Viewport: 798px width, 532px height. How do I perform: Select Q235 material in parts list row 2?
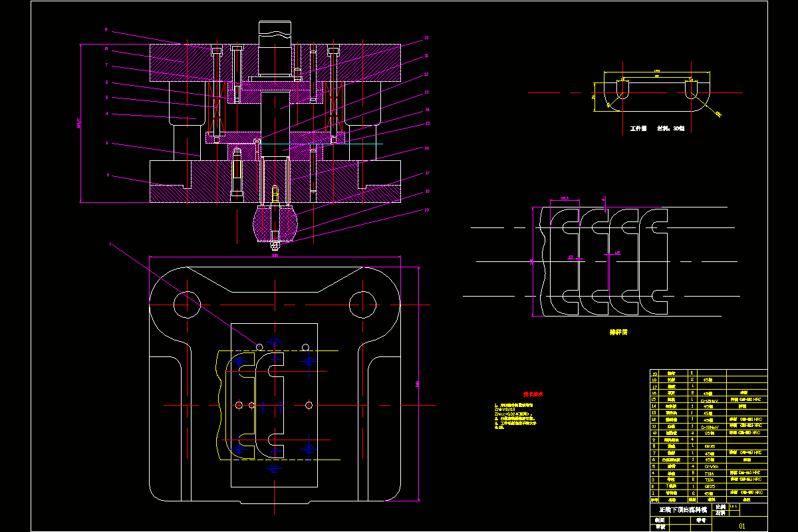pyautogui.click(x=710, y=486)
